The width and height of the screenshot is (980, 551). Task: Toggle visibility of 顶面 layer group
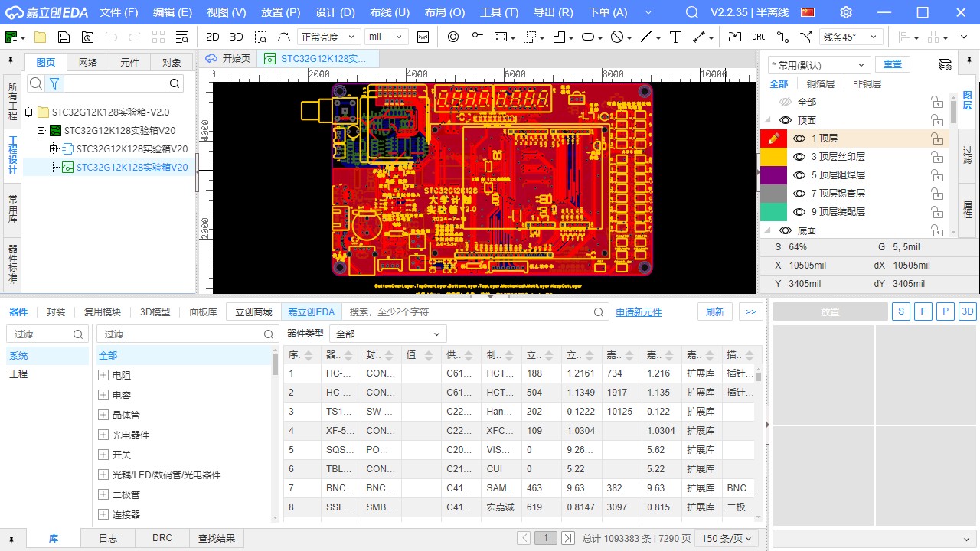[x=786, y=120]
